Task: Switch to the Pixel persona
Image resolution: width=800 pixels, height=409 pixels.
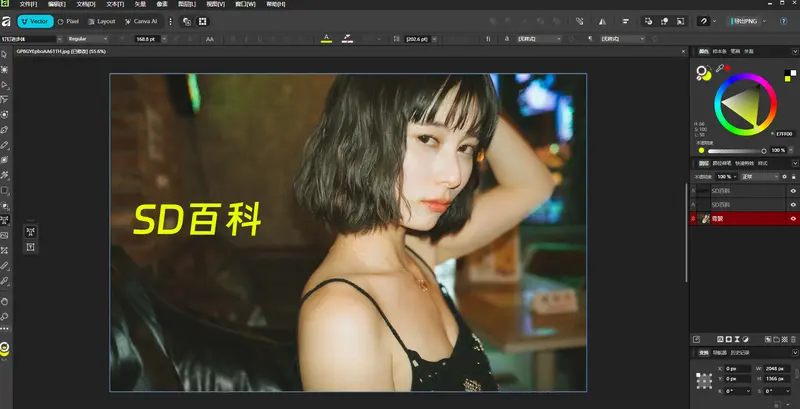Action: (69, 21)
